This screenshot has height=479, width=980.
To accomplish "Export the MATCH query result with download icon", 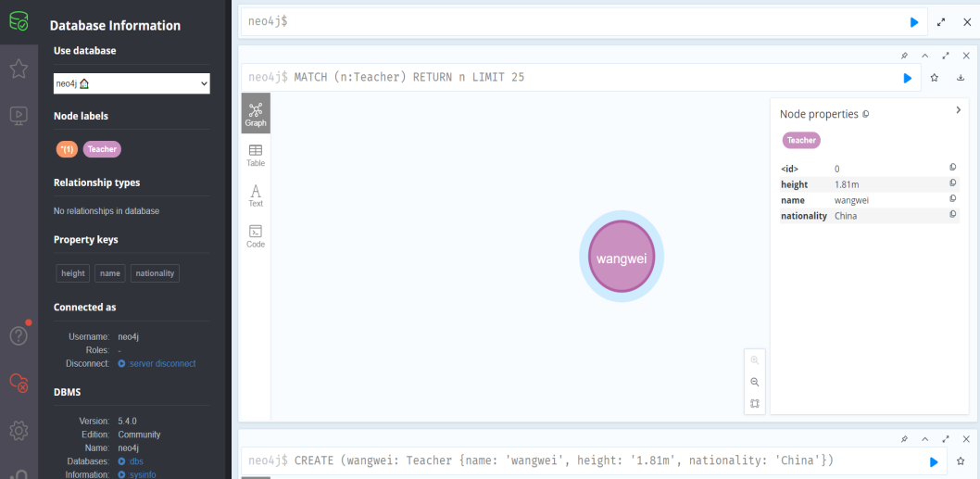I will [961, 78].
